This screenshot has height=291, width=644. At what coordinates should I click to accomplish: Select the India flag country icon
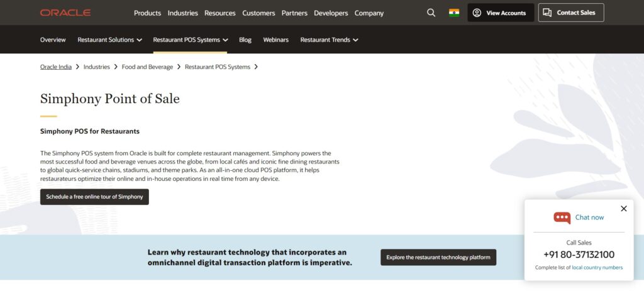[x=454, y=13]
